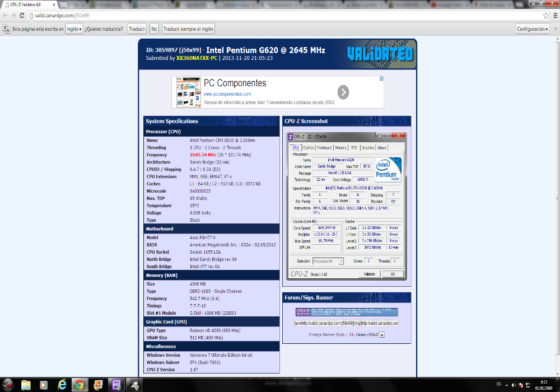Open the 'inglés' language dropdown
Image resolution: width=560 pixels, height=392 pixels.
(x=74, y=29)
